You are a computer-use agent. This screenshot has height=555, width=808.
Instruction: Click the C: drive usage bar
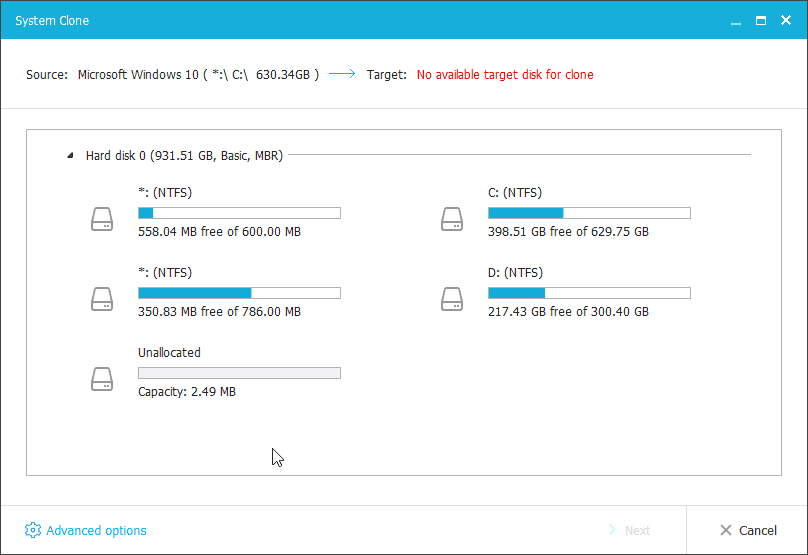pyautogui.click(x=589, y=213)
